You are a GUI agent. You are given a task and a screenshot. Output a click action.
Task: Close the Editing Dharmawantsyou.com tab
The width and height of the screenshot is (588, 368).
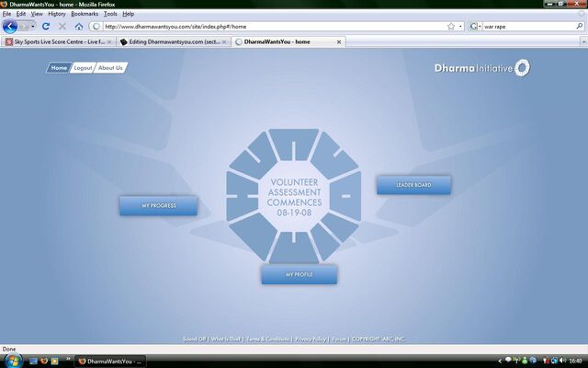point(224,42)
